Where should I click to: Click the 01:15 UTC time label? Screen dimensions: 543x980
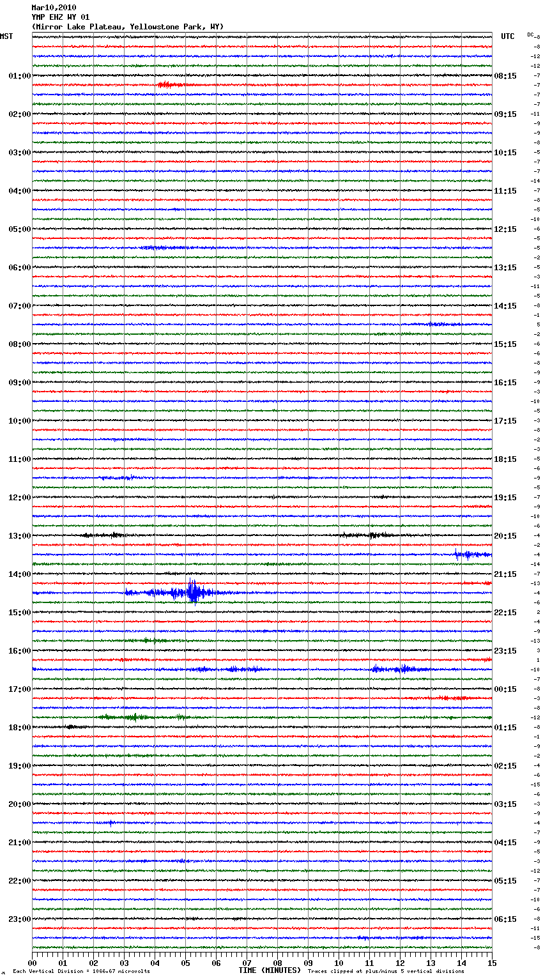(505, 728)
